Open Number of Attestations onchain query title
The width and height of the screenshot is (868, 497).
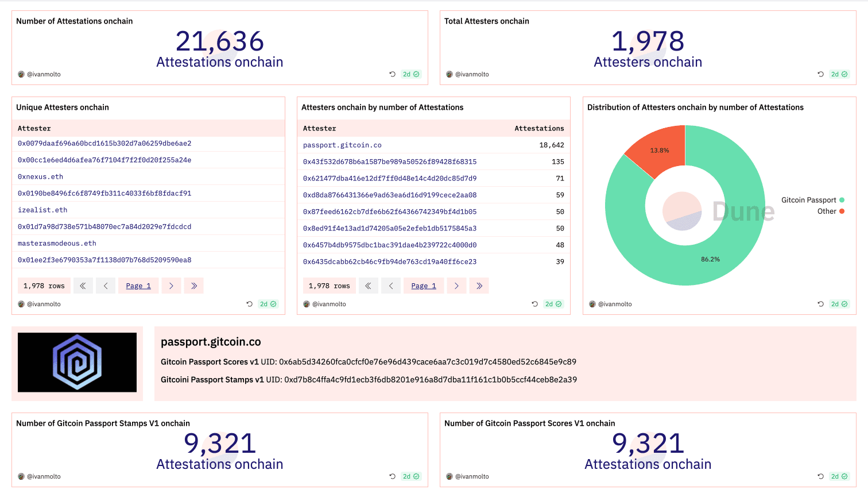(74, 21)
